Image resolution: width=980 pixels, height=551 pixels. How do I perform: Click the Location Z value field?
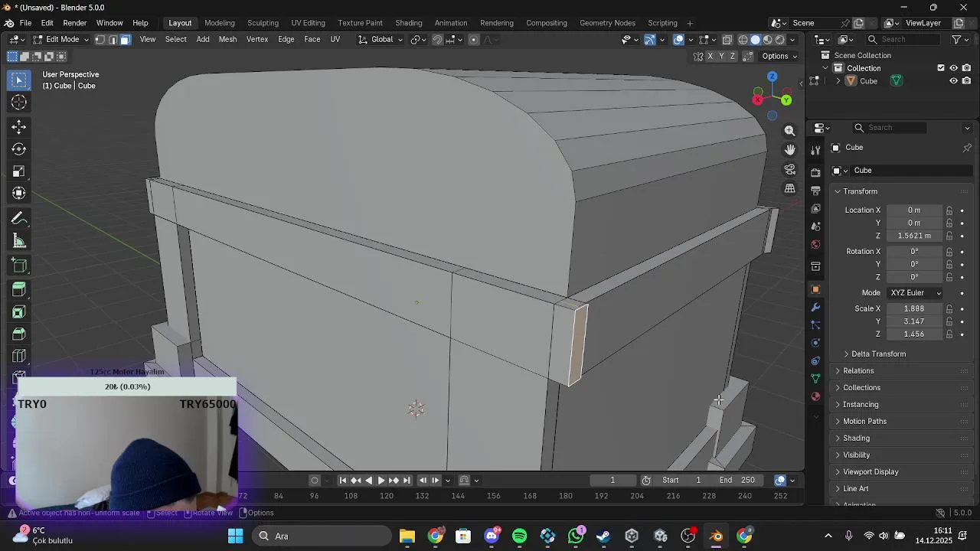pos(914,236)
